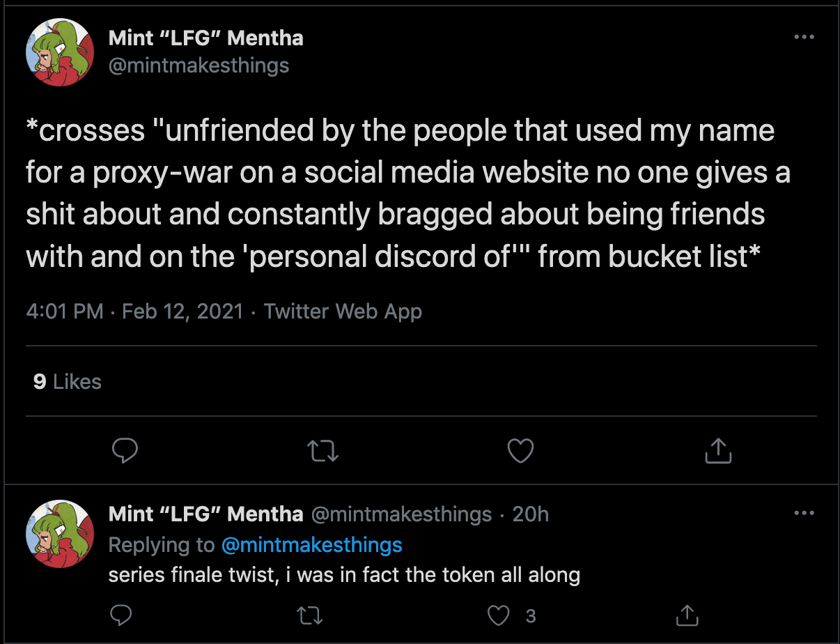
Task: Open the 4:01 PM Feb 12 timestamp
Action: [x=134, y=311]
